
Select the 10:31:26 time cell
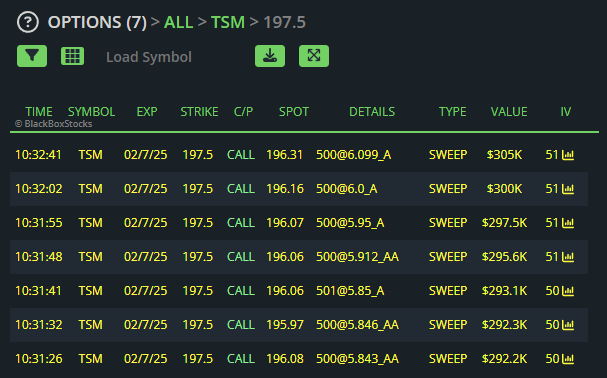tap(39, 359)
